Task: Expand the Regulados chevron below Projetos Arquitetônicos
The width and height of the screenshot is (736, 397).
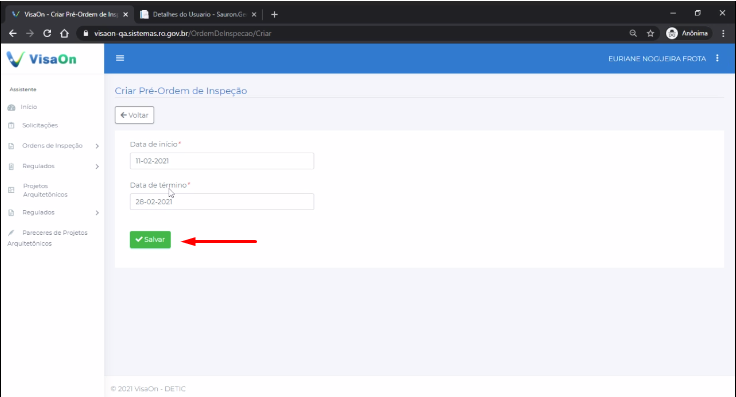Action: coord(97,213)
